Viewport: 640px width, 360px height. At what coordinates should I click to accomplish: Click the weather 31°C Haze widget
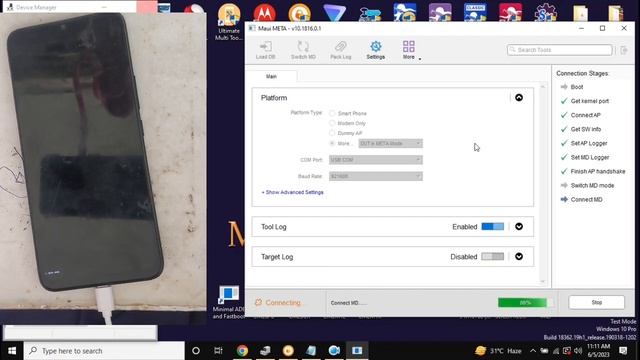pyautogui.click(x=498, y=351)
